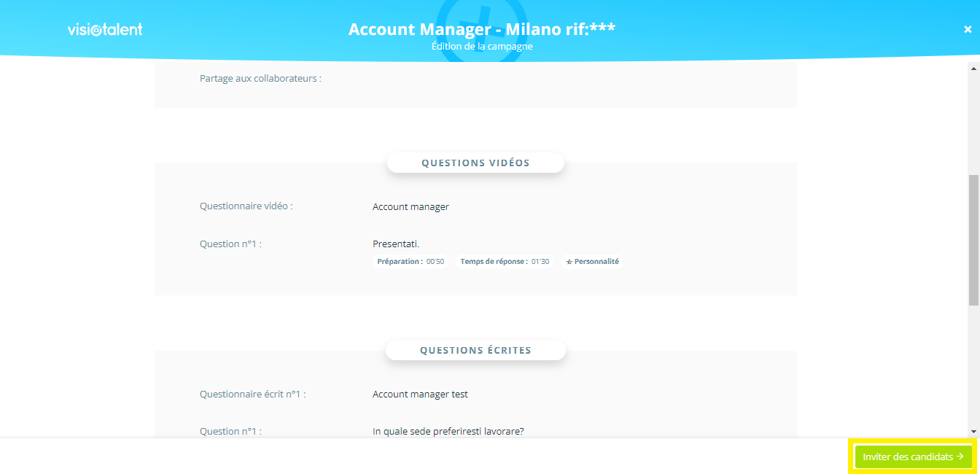This screenshot has width=980, height=474.
Task: Click the Édition de la campagne subtitle
Action: (x=481, y=47)
